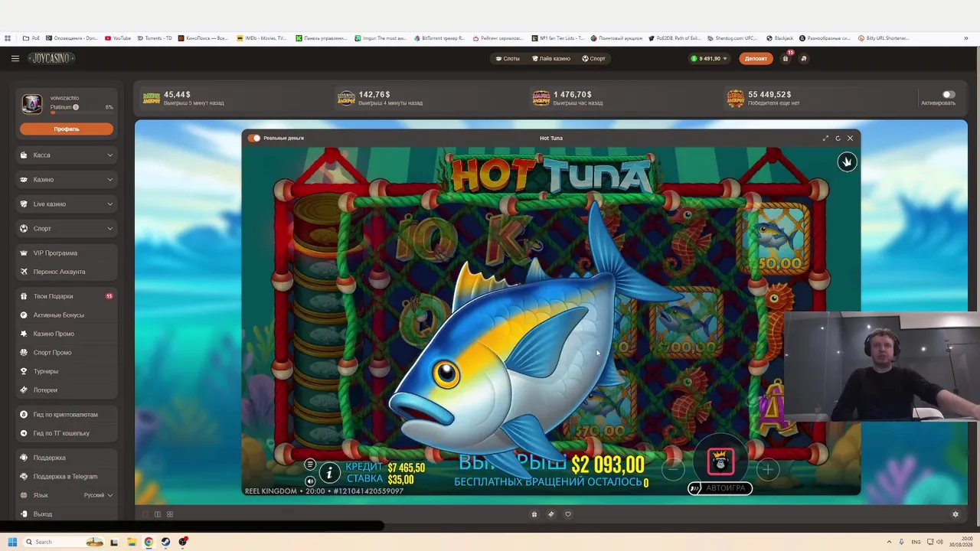
Task: Toggle the Активировать jackpot switch
Action: tap(948, 94)
